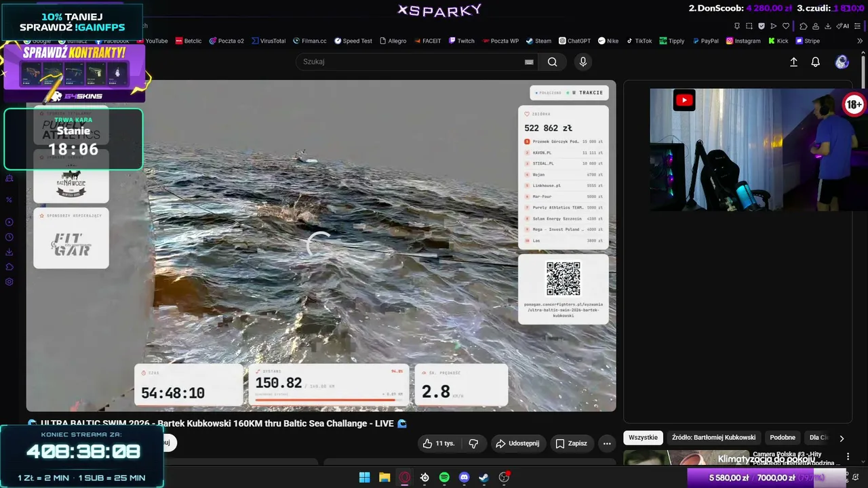
Task: Open options for the Camera Polska recommended video
Action: click(x=848, y=457)
